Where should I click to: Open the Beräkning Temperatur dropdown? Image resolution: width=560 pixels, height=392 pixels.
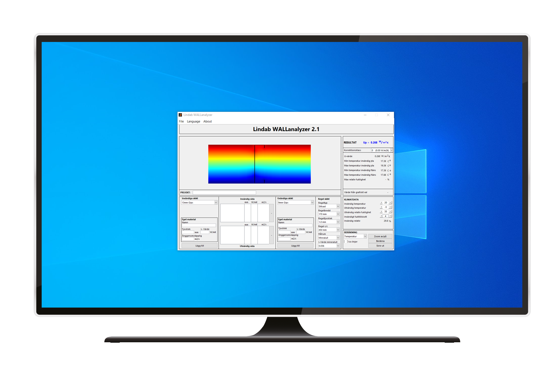[x=365, y=236]
